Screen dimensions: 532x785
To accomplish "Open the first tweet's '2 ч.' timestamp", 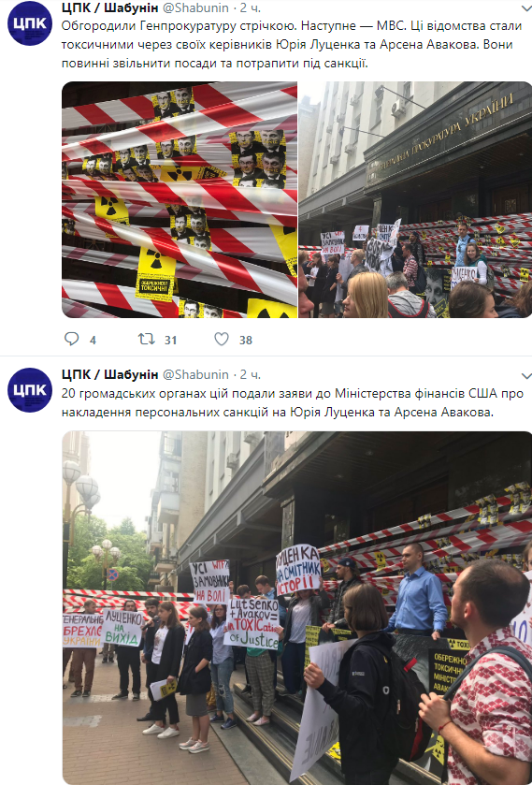I will point(251,7).
